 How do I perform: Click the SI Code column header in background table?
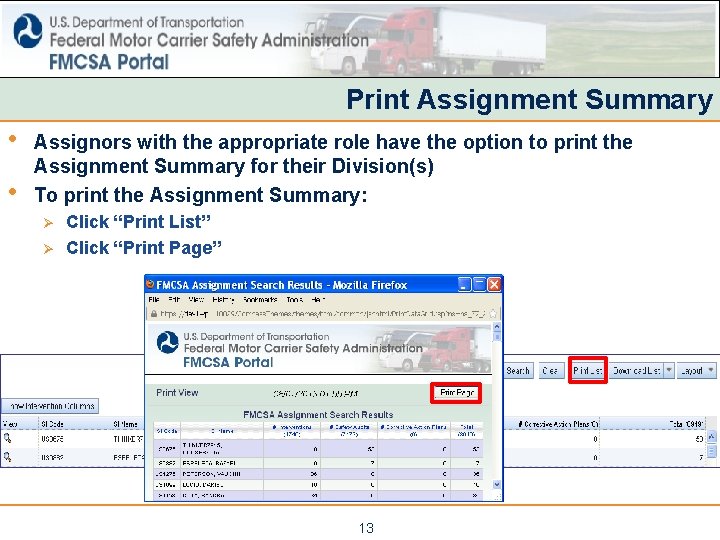point(52,424)
